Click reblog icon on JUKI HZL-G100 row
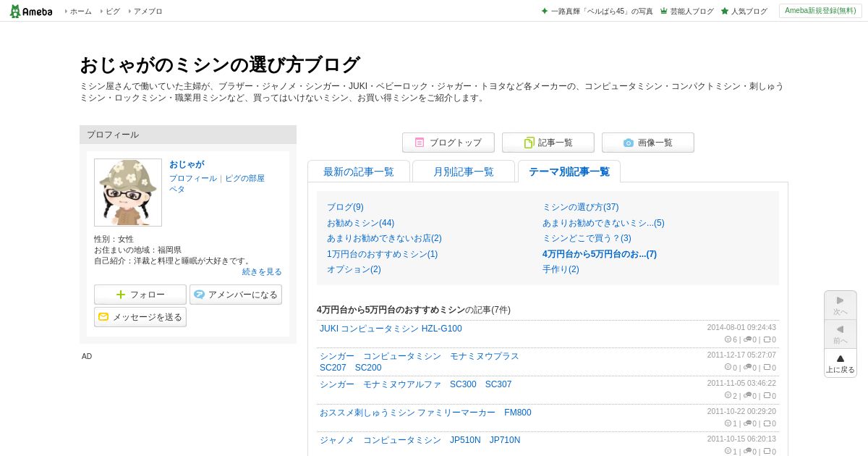 pos(767,339)
